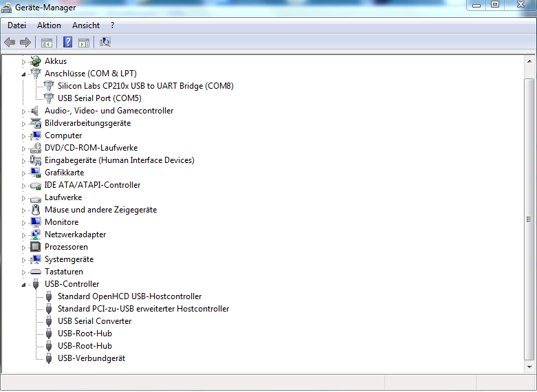Image resolution: width=537 pixels, height=392 pixels.
Task: Go forward with the right arrow toolbar icon
Action: point(25,42)
